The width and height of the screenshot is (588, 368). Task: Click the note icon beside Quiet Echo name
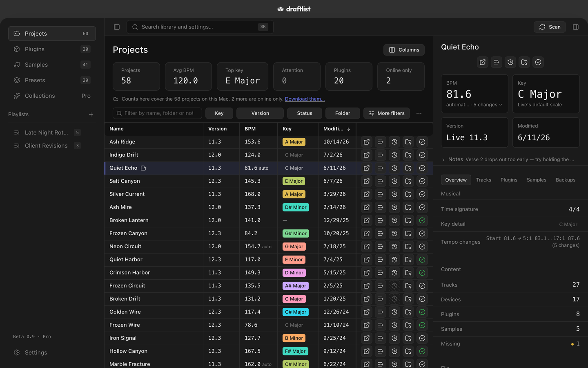(x=143, y=168)
